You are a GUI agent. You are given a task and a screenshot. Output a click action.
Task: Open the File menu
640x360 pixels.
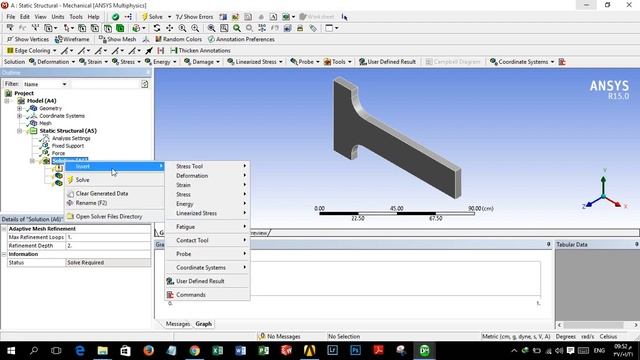point(11,17)
